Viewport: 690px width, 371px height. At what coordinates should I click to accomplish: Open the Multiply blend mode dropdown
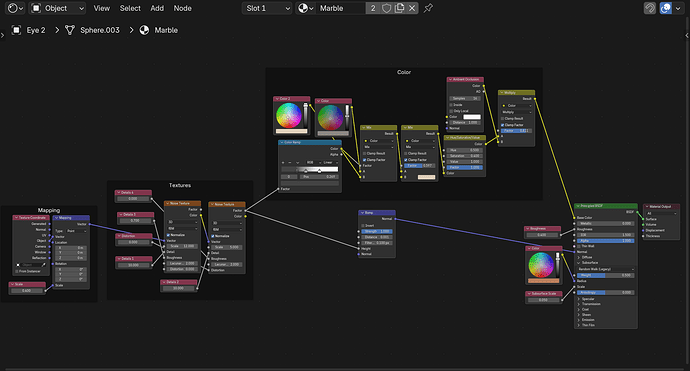[517, 112]
